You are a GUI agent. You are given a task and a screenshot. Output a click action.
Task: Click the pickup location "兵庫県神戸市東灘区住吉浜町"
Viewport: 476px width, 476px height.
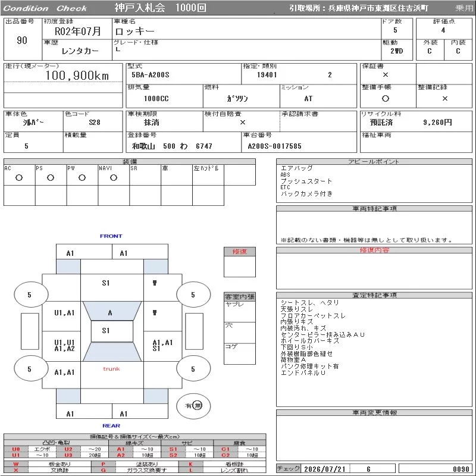pos(378,8)
